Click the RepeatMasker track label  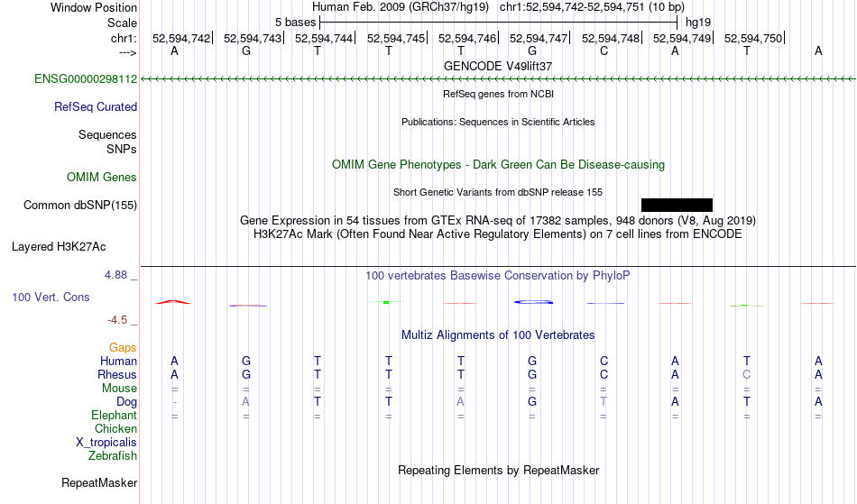coord(99,483)
